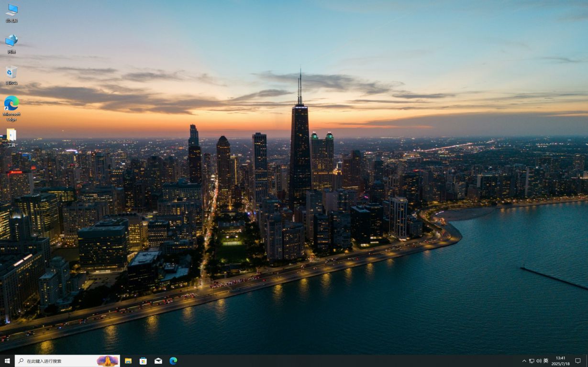Open the network status tray icon
588x367 pixels.
pyautogui.click(x=531, y=361)
